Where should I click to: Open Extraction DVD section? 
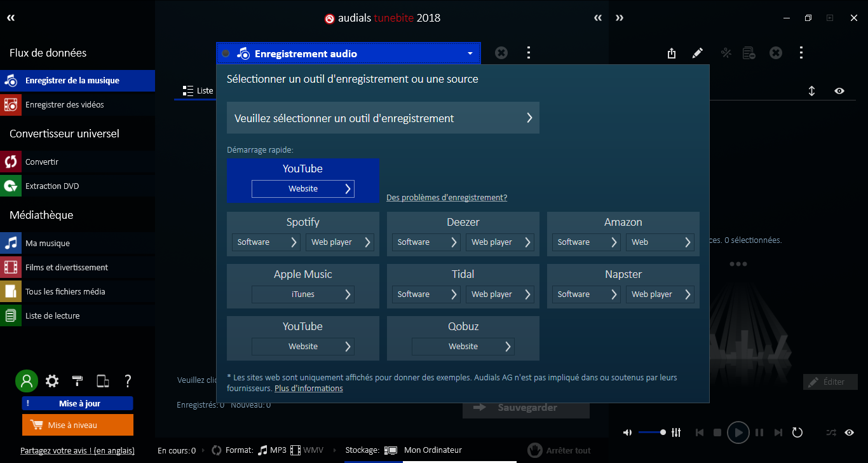point(78,186)
